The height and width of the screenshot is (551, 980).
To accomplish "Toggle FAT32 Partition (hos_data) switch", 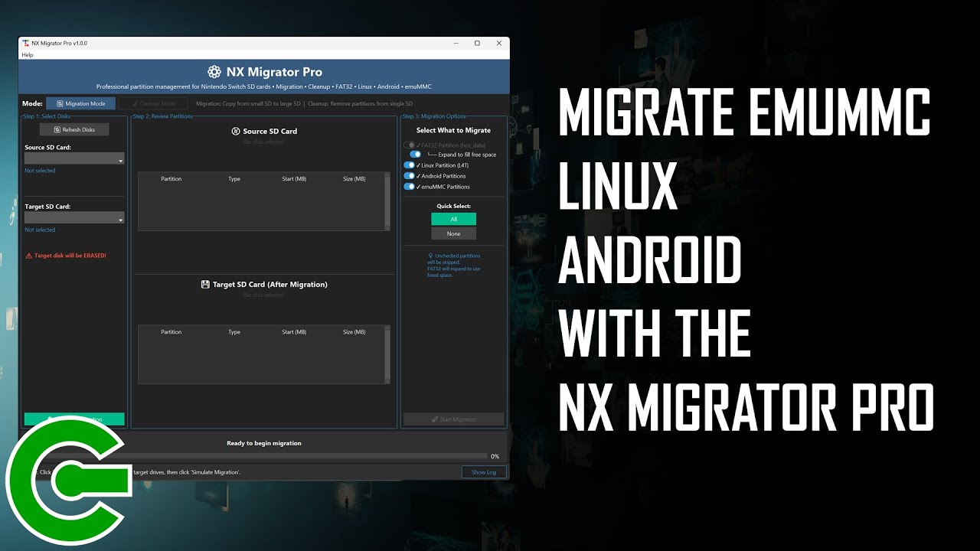I will pos(409,145).
